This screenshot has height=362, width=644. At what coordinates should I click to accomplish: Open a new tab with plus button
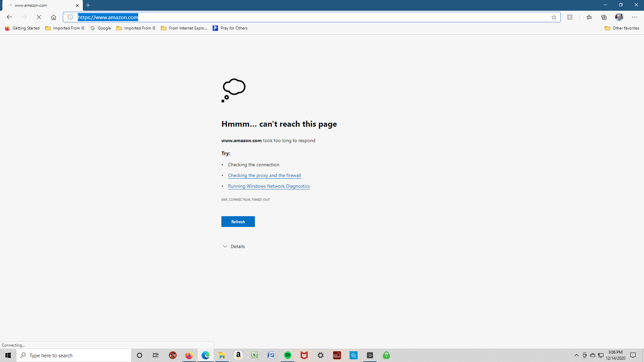[x=88, y=5]
